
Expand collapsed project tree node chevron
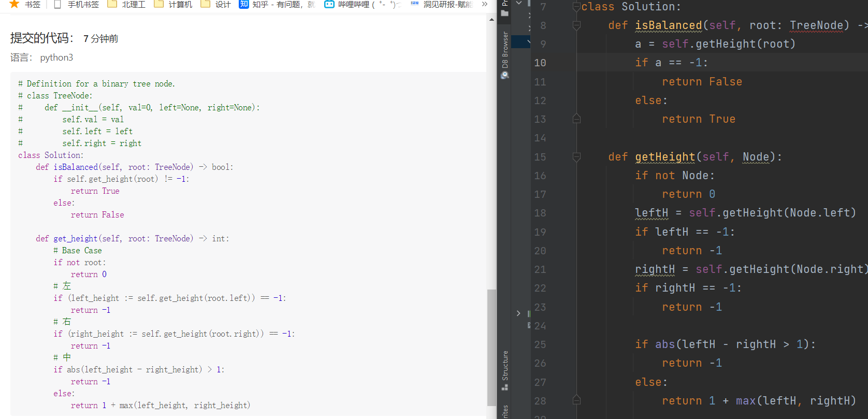pos(518,313)
